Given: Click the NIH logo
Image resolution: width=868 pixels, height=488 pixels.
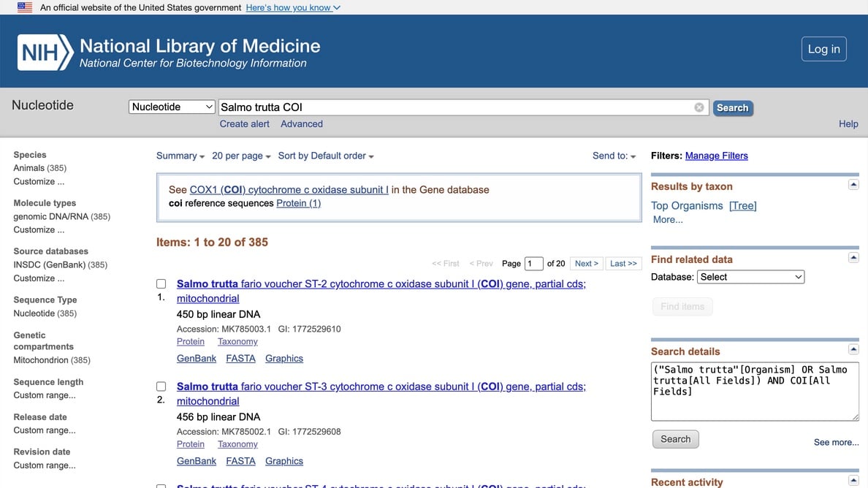Looking at the screenshot, I should click(x=45, y=53).
